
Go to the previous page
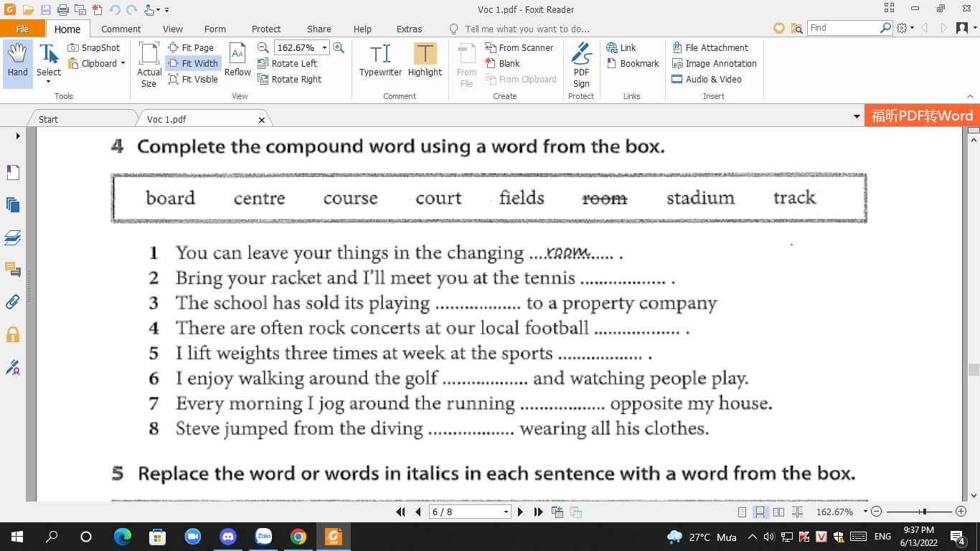coord(418,512)
